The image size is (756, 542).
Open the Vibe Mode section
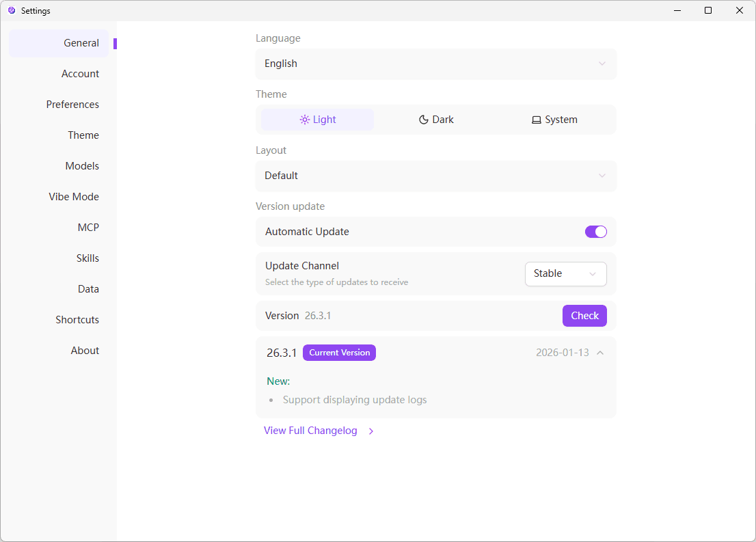(74, 196)
